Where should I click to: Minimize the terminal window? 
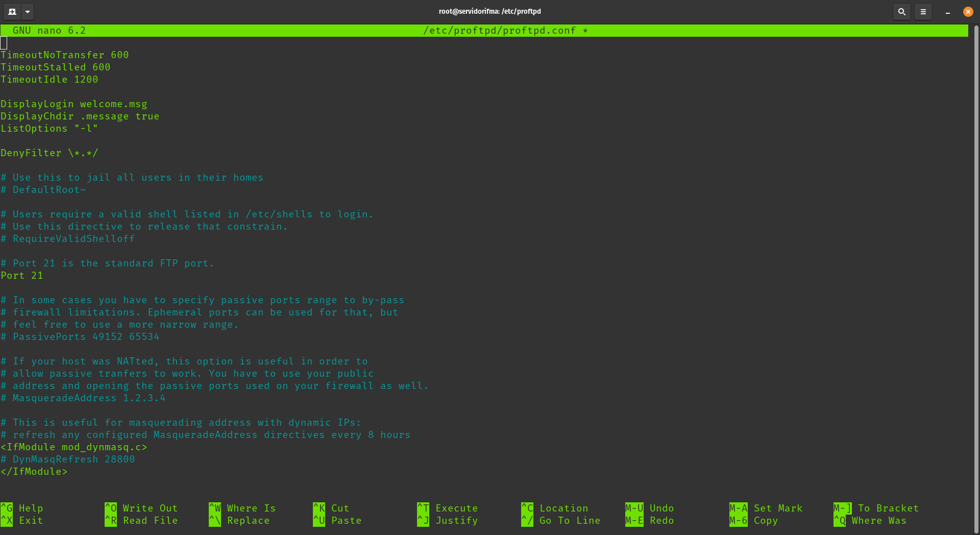pyautogui.click(x=947, y=11)
